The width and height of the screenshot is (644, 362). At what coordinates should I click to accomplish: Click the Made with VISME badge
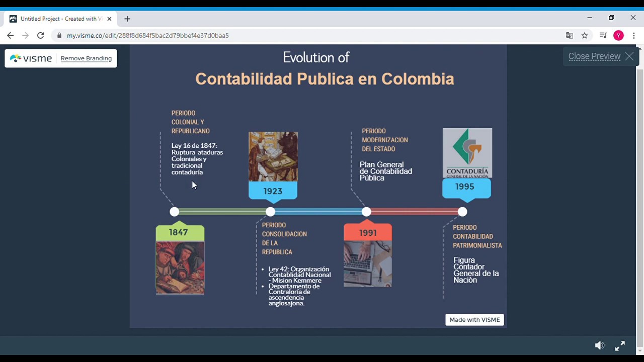pyautogui.click(x=474, y=320)
